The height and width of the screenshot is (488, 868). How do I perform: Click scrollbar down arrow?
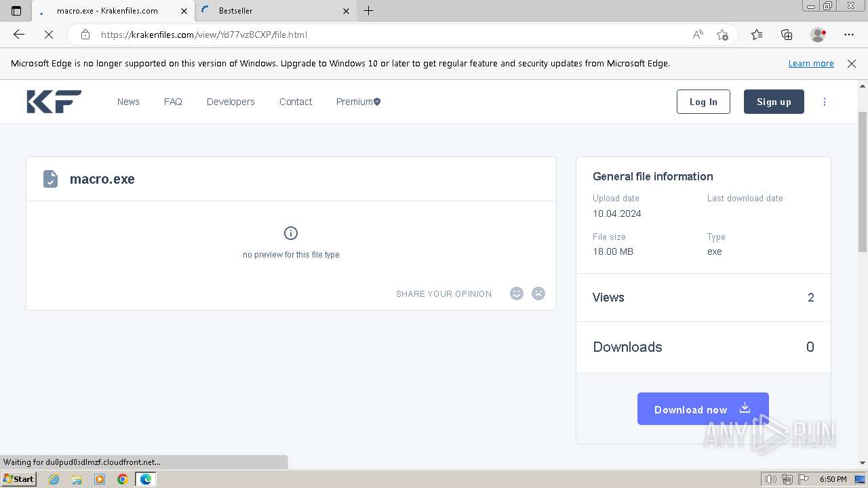point(863,463)
